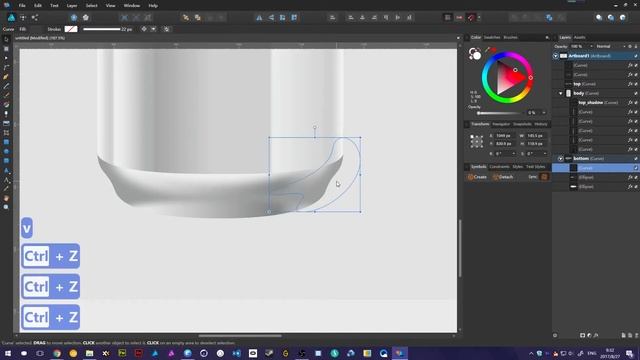The width and height of the screenshot is (640, 360).
Task: Switch to the Swatches tab
Action: tap(492, 37)
